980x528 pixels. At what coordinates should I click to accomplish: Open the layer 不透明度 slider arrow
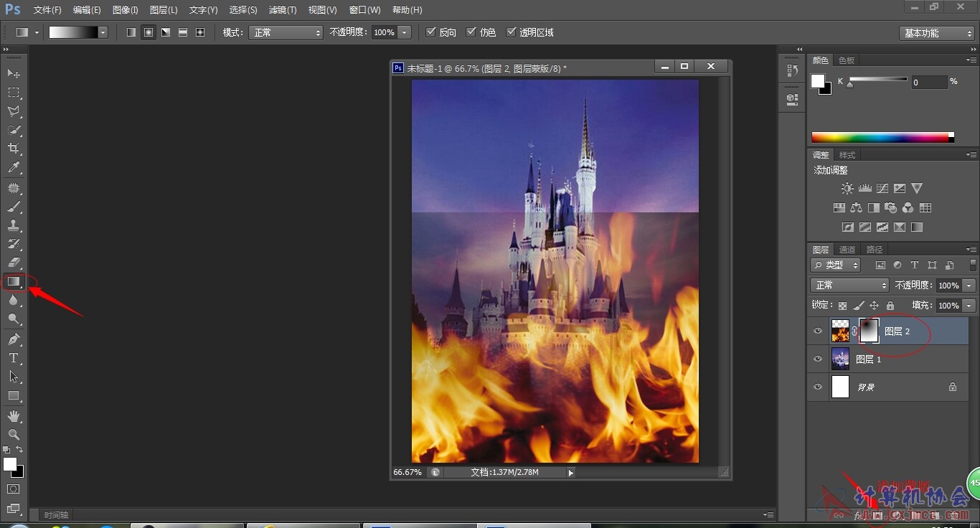(x=969, y=286)
